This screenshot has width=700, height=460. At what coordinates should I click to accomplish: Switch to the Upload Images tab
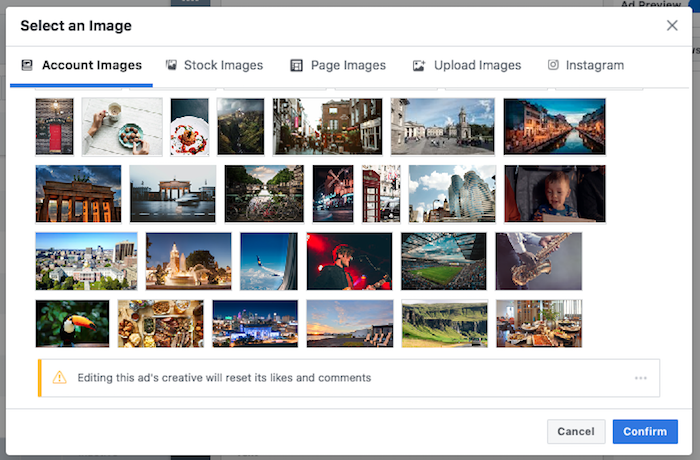click(467, 66)
